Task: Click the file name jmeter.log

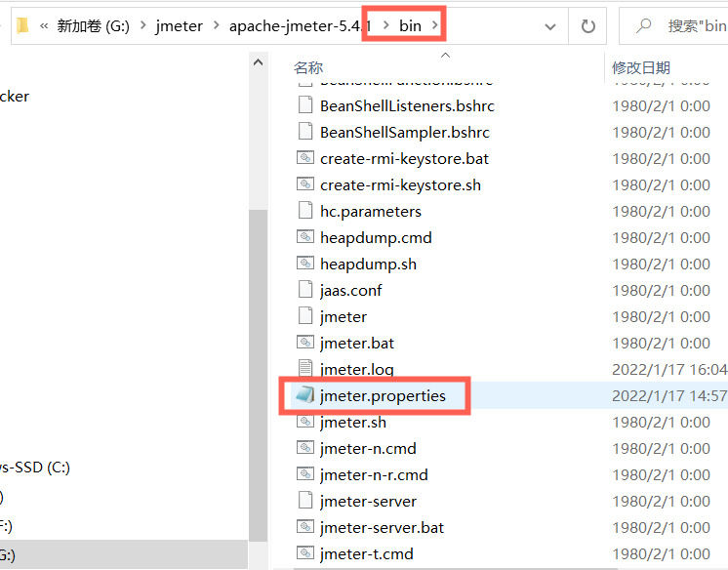Action: click(x=356, y=370)
